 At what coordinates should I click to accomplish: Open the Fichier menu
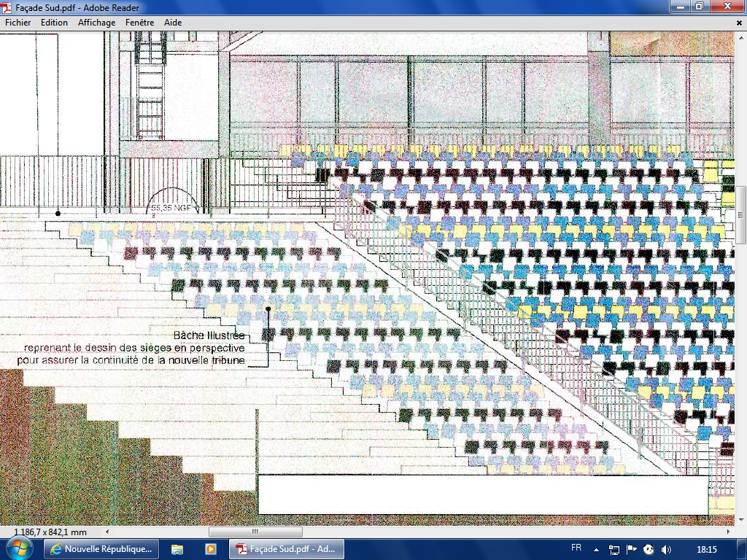pos(18,23)
